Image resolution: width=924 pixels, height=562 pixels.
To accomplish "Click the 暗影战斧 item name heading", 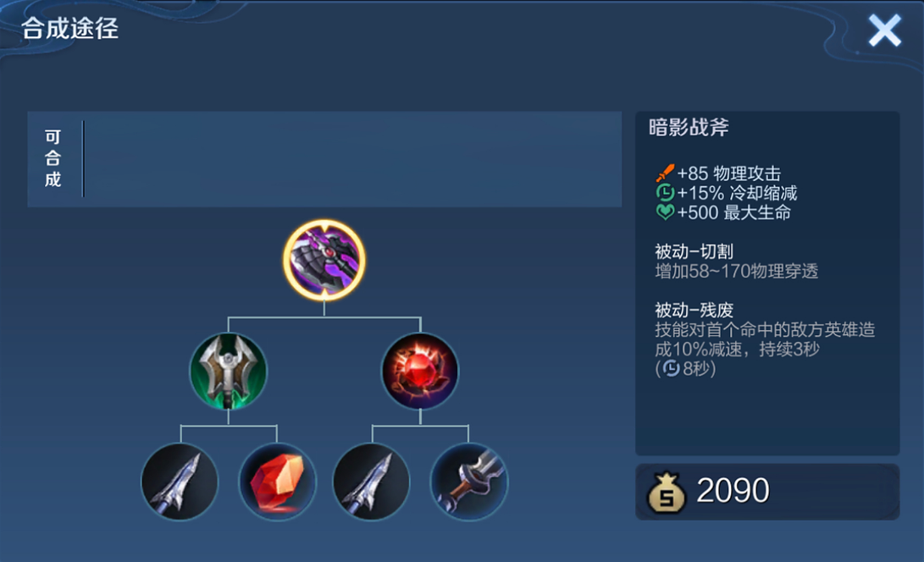I will pyautogui.click(x=689, y=127).
